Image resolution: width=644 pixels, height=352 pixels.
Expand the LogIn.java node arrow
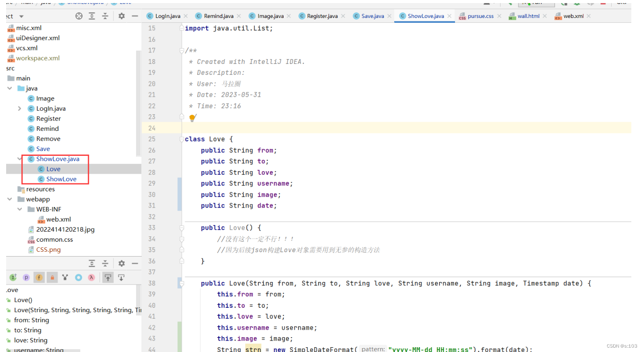point(20,109)
